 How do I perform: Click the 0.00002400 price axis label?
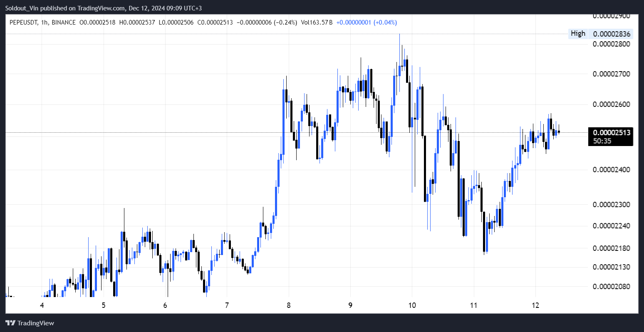tap(612, 170)
